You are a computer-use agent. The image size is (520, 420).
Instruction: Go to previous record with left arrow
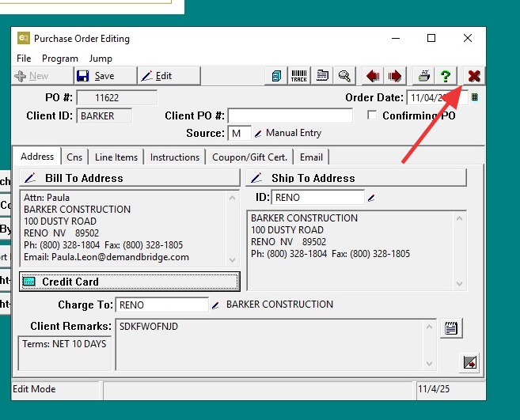tap(373, 76)
